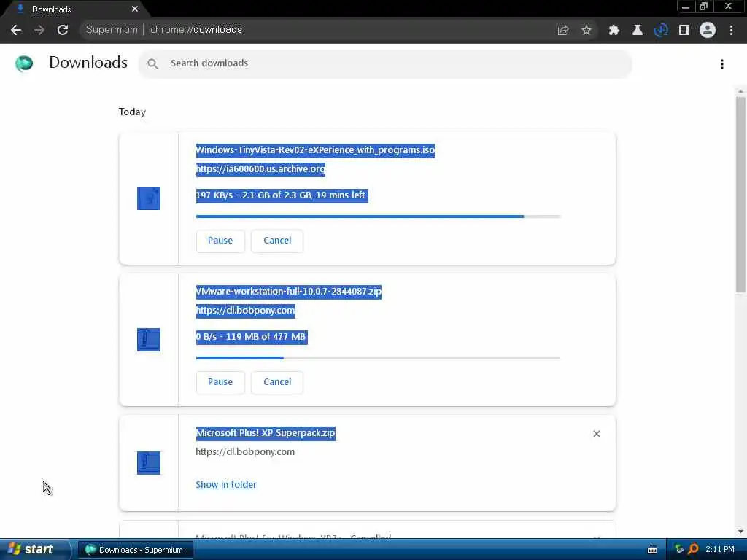
Task: Open the share page icon in address bar
Action: 563,30
